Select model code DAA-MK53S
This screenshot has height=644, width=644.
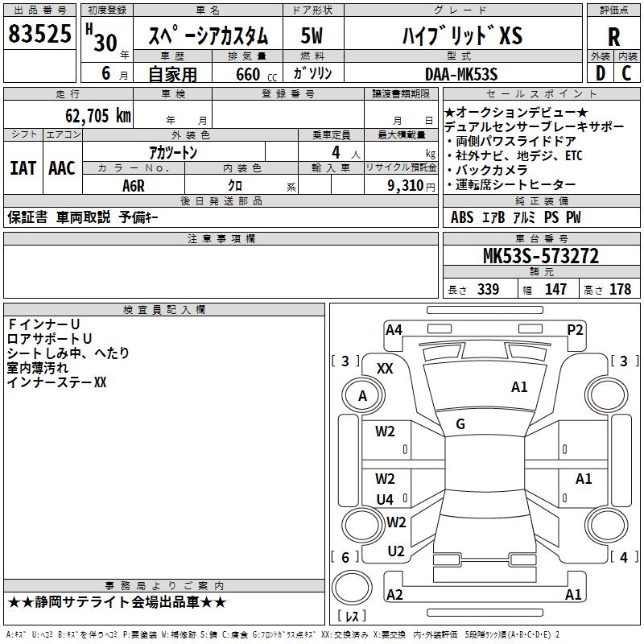[461, 74]
